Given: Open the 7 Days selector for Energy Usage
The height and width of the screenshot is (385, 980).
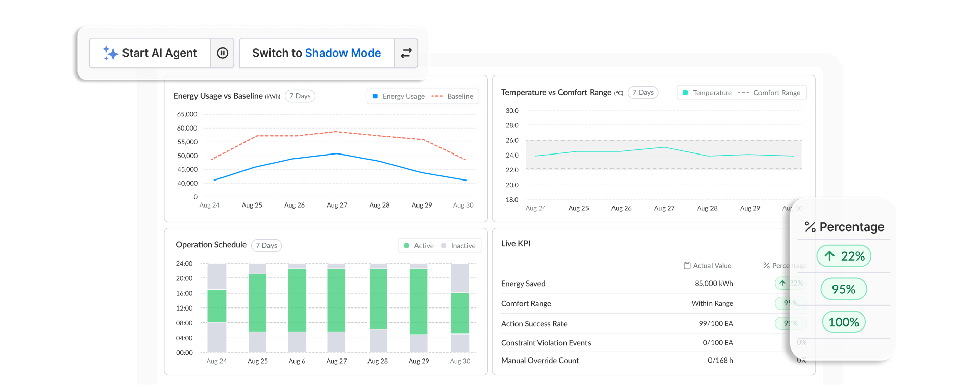Looking at the screenshot, I should point(300,96).
